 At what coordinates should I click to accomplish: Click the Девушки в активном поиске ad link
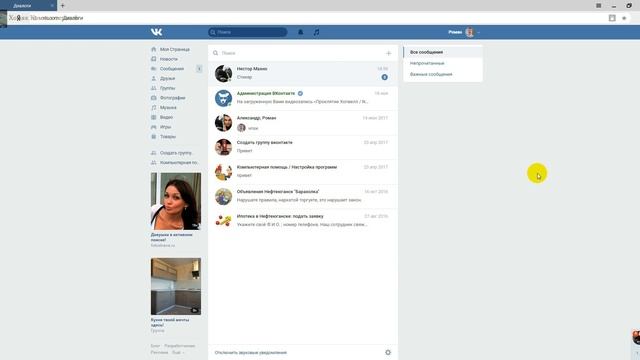click(x=171, y=237)
